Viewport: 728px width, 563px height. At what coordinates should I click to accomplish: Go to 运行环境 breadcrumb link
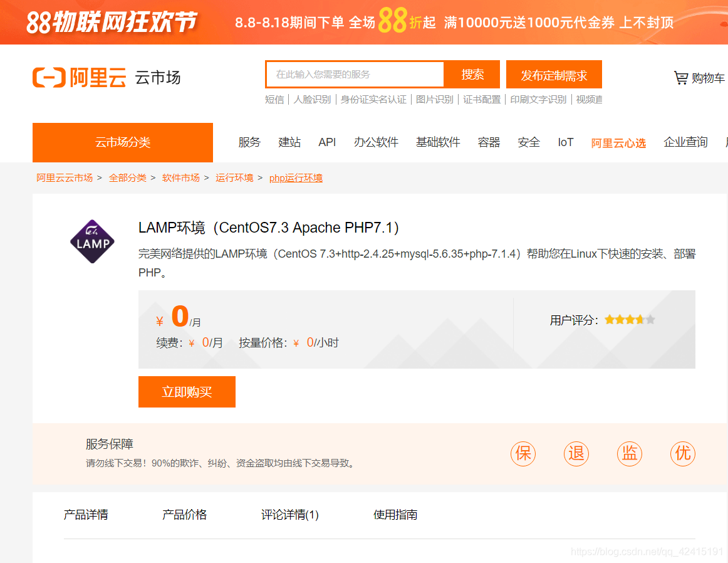click(x=234, y=178)
